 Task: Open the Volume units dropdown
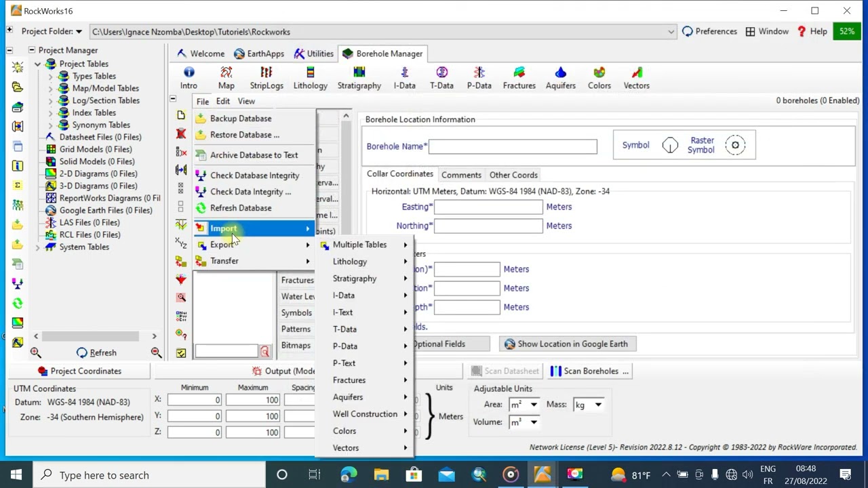tap(534, 422)
